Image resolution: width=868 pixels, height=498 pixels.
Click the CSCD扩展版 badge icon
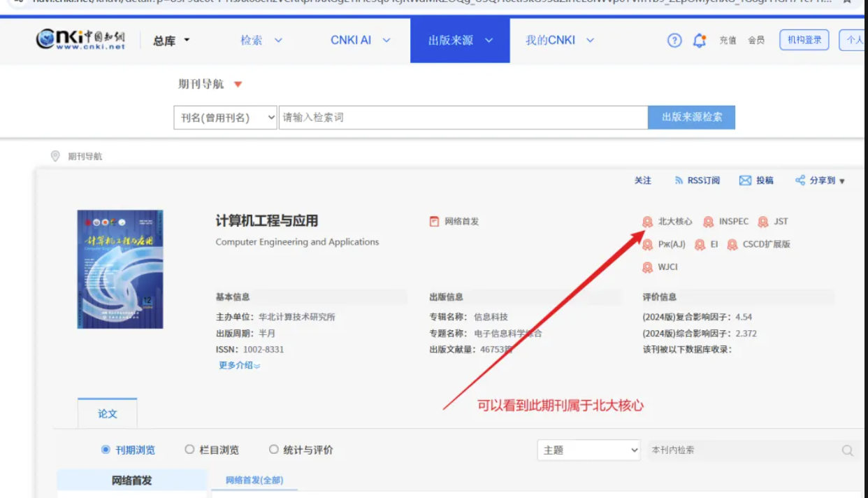732,245
